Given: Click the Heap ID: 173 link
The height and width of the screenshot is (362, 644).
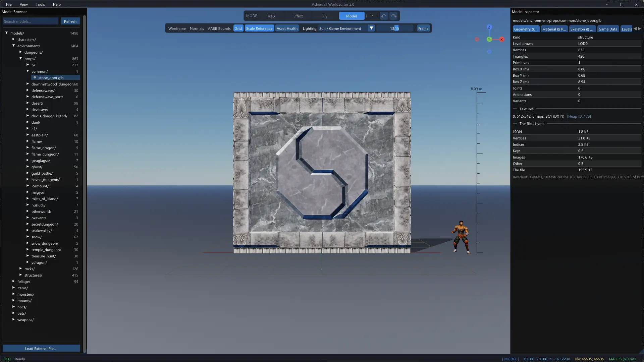Looking at the screenshot, I should click(x=579, y=116).
